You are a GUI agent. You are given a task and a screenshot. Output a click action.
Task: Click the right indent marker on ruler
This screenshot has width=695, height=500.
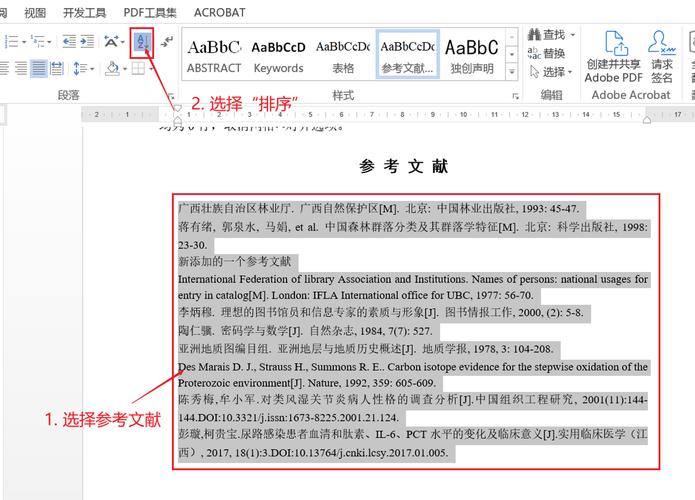point(647,119)
